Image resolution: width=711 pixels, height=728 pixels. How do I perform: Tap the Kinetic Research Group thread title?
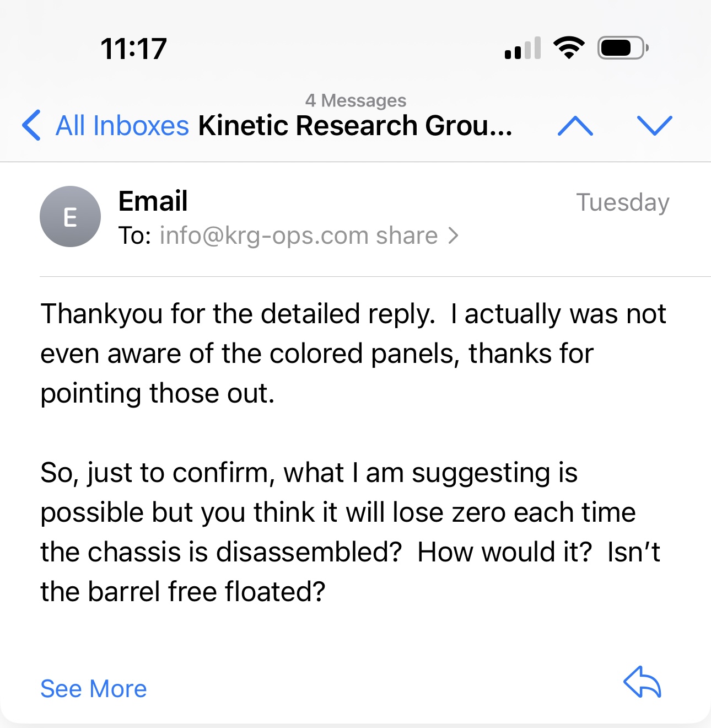click(355, 126)
